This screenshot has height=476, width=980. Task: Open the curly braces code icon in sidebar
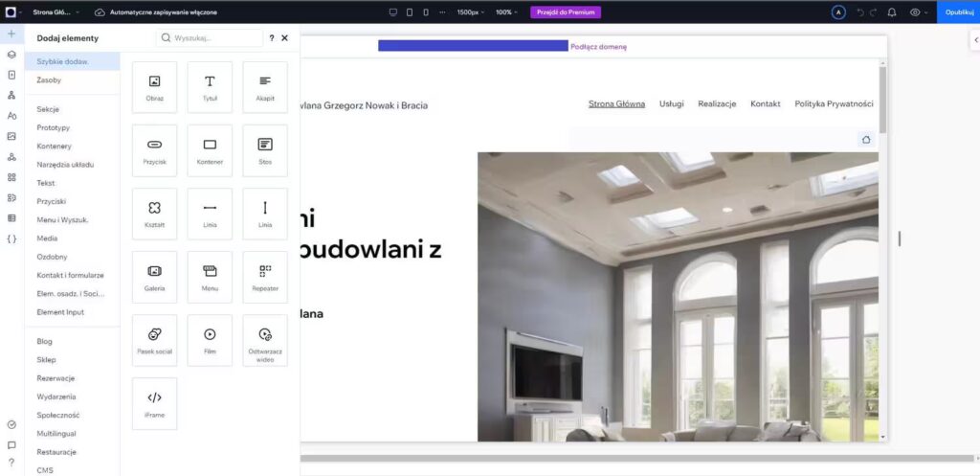(11, 238)
